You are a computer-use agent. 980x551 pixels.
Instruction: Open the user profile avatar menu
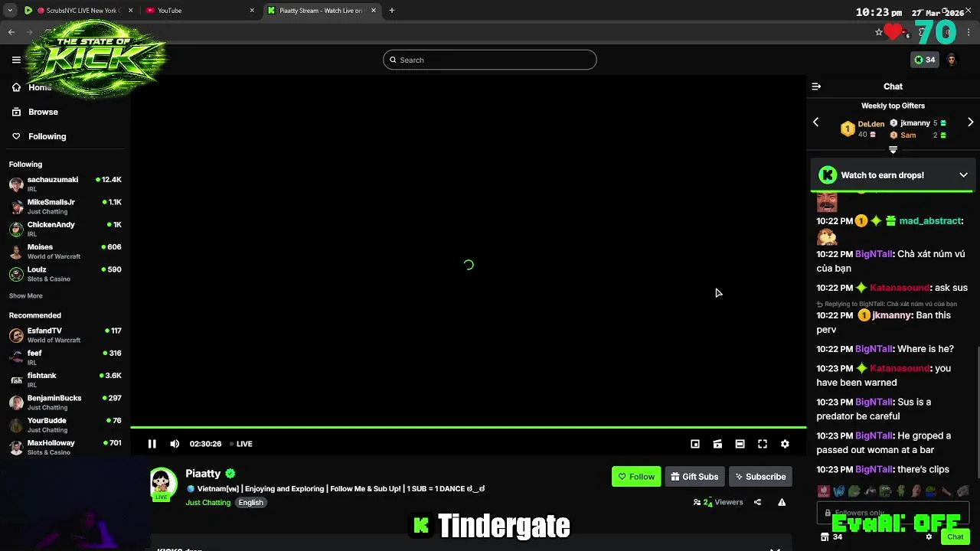(x=952, y=60)
